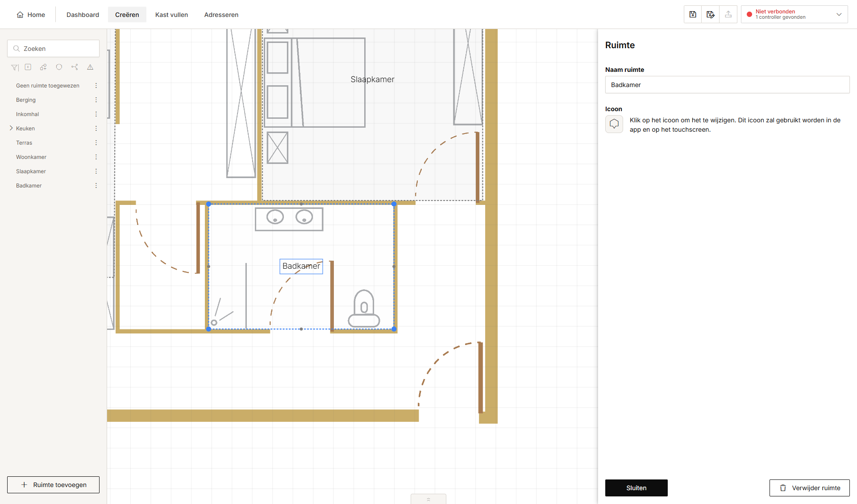Click the Save (floppy disk) icon

693,14
